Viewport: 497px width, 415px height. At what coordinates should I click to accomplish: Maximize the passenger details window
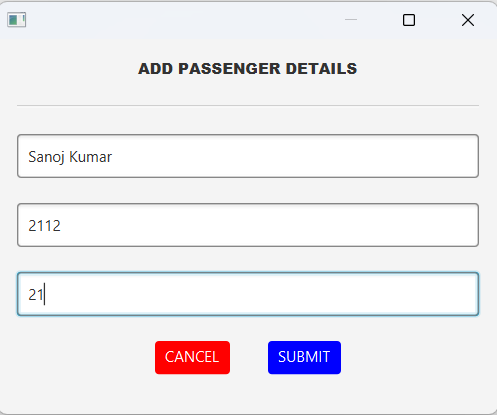point(409,20)
